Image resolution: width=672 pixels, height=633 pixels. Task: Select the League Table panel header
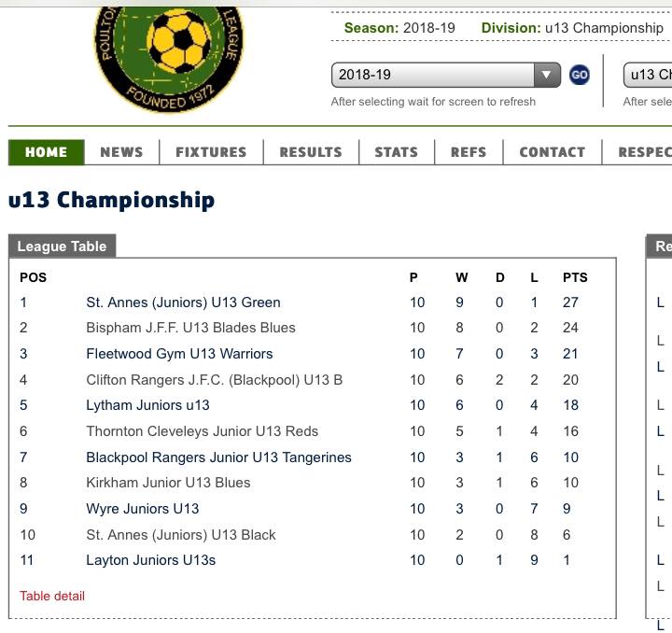63,246
